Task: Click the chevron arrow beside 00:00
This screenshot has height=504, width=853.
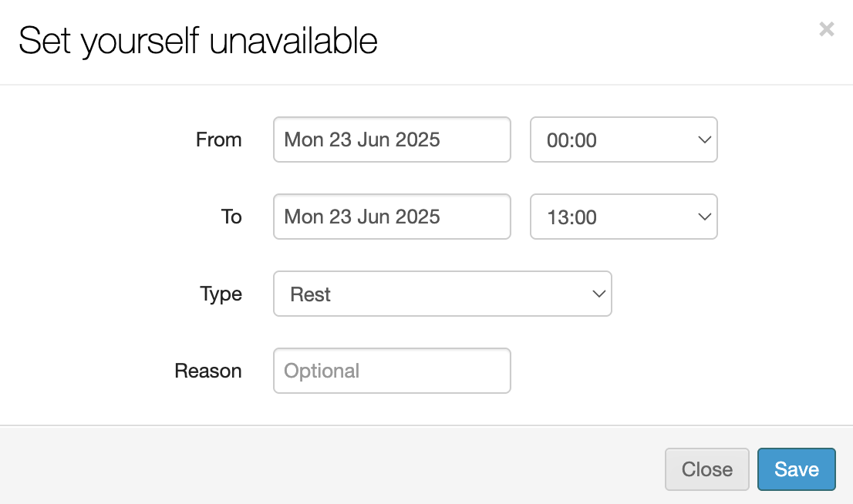Action: [x=703, y=139]
